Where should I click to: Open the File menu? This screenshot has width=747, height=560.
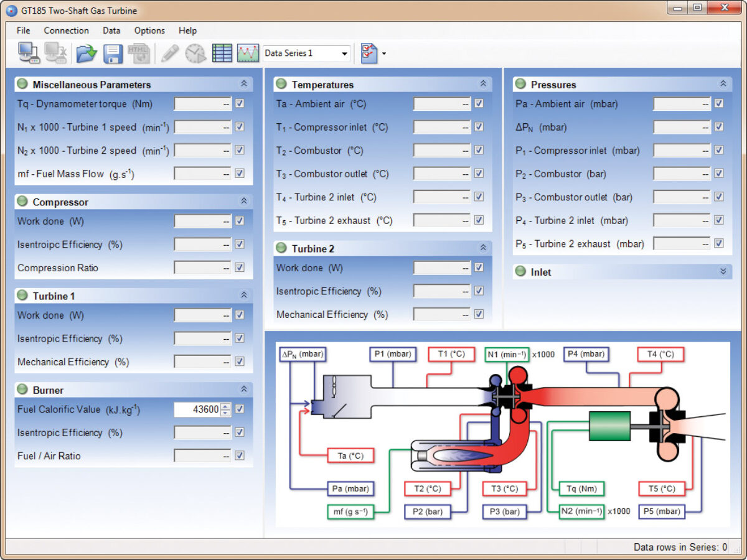[24, 30]
